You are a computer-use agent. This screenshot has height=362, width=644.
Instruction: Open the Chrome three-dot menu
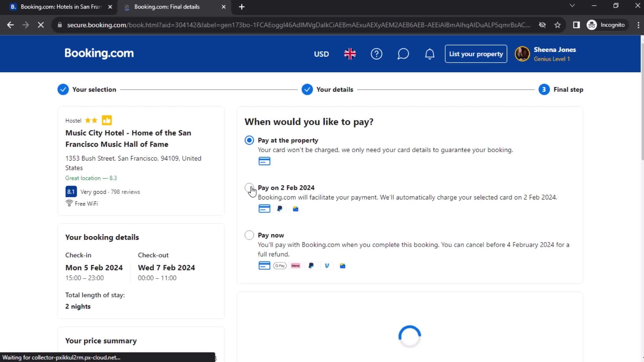[x=638, y=25]
